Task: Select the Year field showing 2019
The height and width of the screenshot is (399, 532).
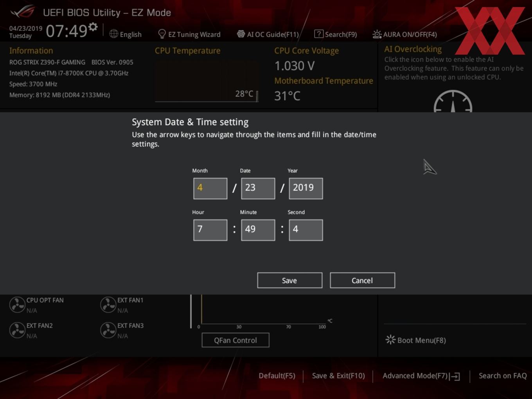Action: pos(306,188)
